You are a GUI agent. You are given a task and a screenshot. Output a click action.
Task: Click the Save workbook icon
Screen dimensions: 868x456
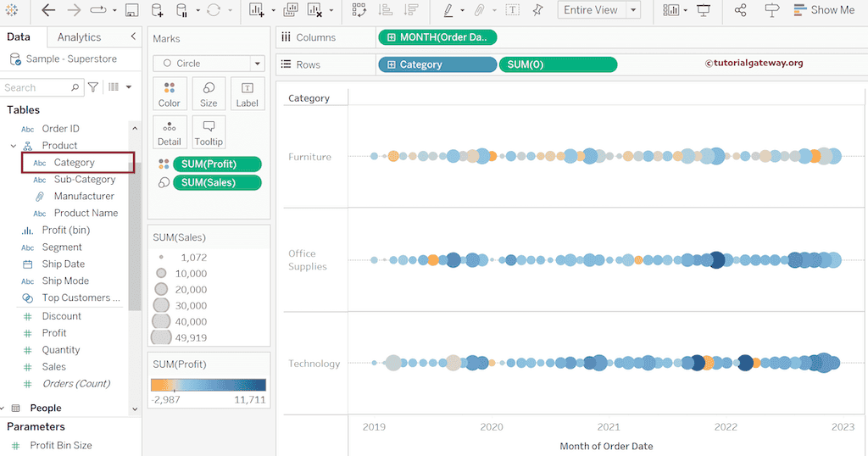click(131, 10)
